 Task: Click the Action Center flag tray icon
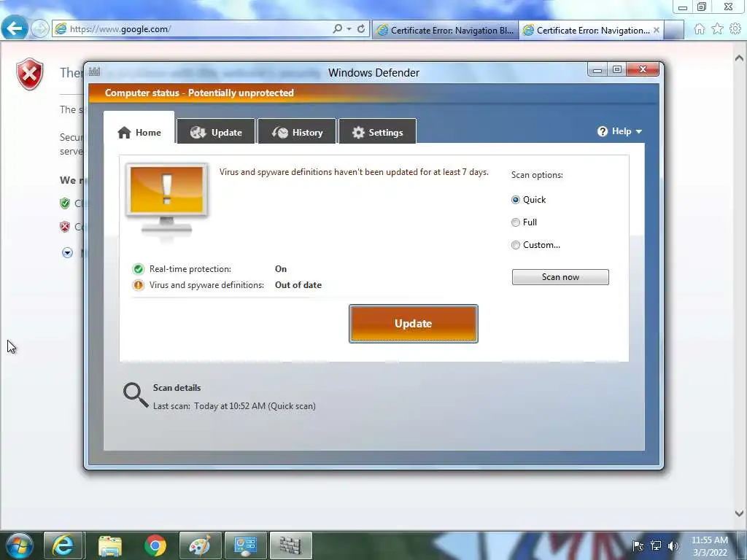click(638, 545)
